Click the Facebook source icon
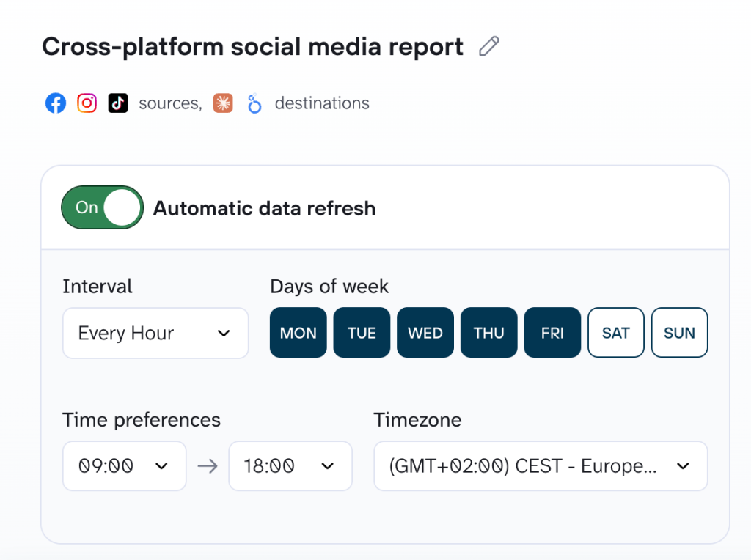The width and height of the screenshot is (751, 560). [x=56, y=103]
